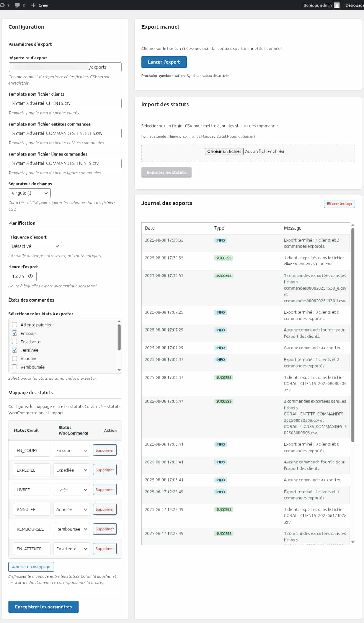
Task: Click the clients file template field
Action: click(x=65, y=103)
